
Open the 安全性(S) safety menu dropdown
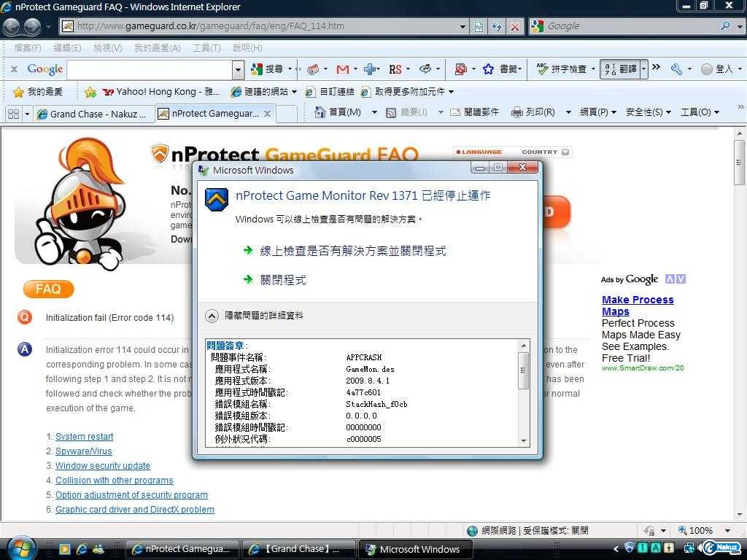(x=668, y=113)
